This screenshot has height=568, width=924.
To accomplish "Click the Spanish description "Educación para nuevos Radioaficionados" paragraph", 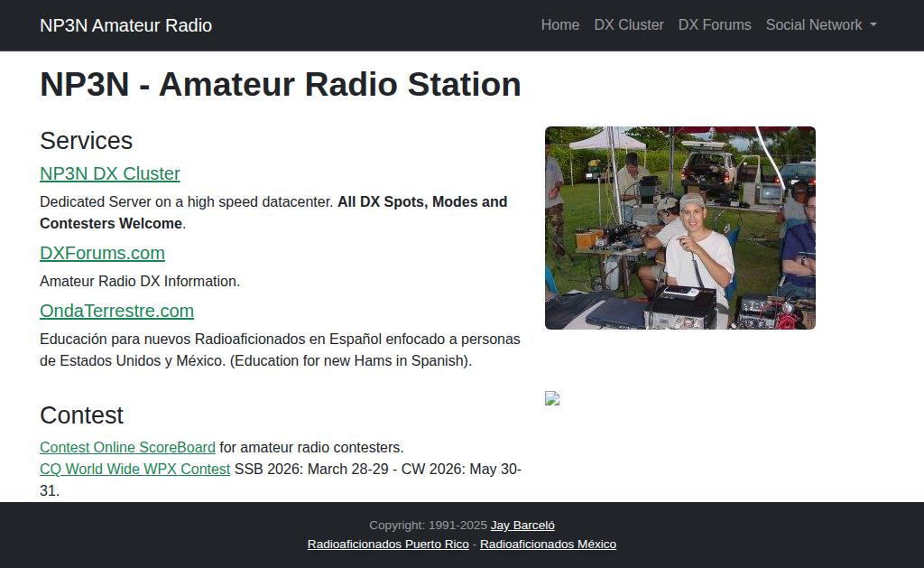I will [x=280, y=349].
